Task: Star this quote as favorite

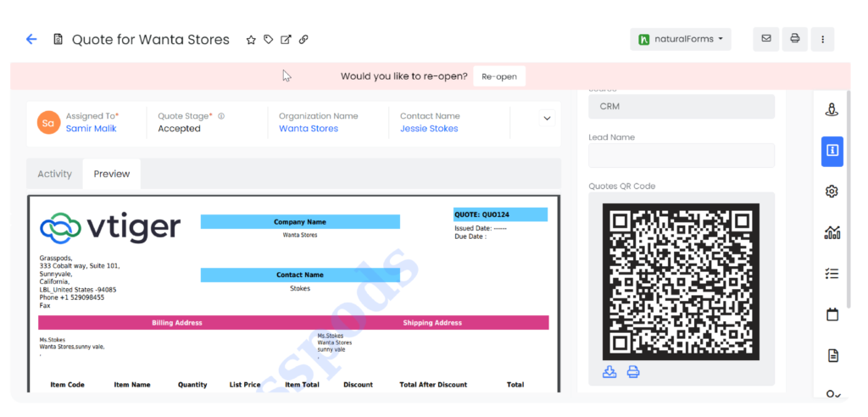Action: [251, 40]
